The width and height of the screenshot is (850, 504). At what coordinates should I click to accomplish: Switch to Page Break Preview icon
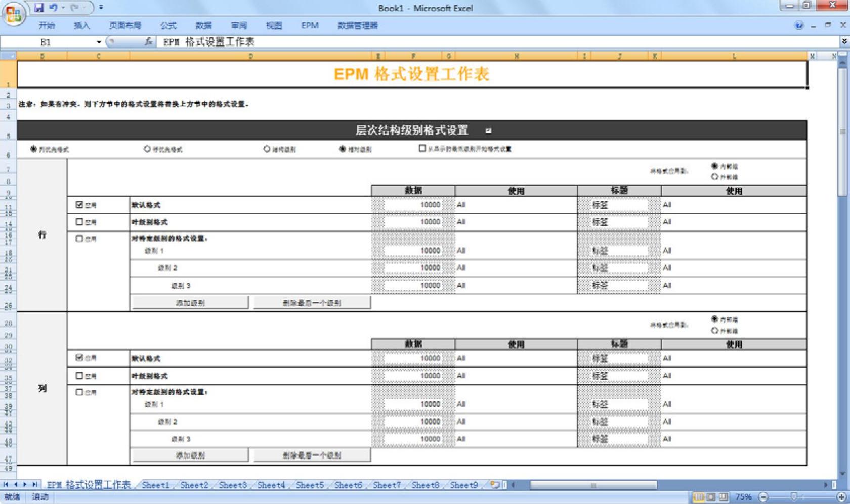[723, 497]
